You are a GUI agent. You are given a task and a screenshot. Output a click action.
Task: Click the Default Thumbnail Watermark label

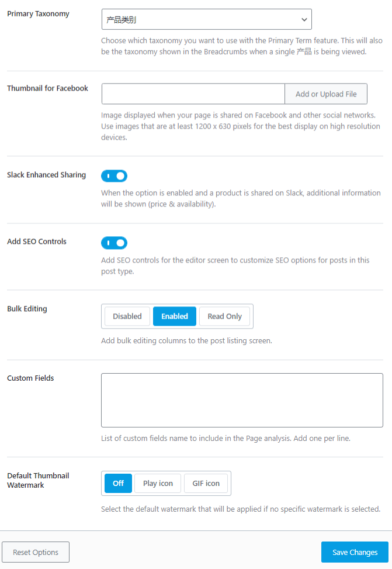click(x=38, y=480)
